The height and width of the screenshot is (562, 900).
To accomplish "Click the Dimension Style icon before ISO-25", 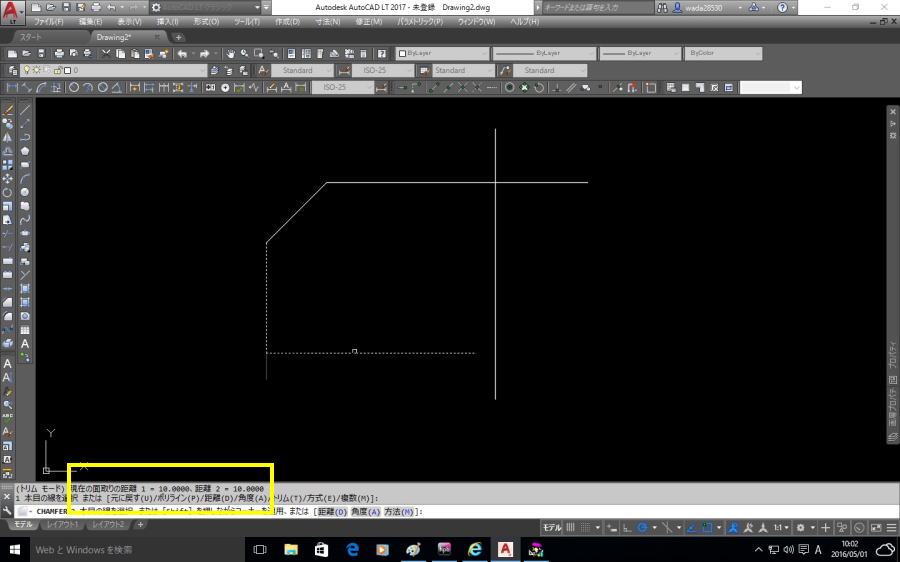I will [x=344, y=70].
